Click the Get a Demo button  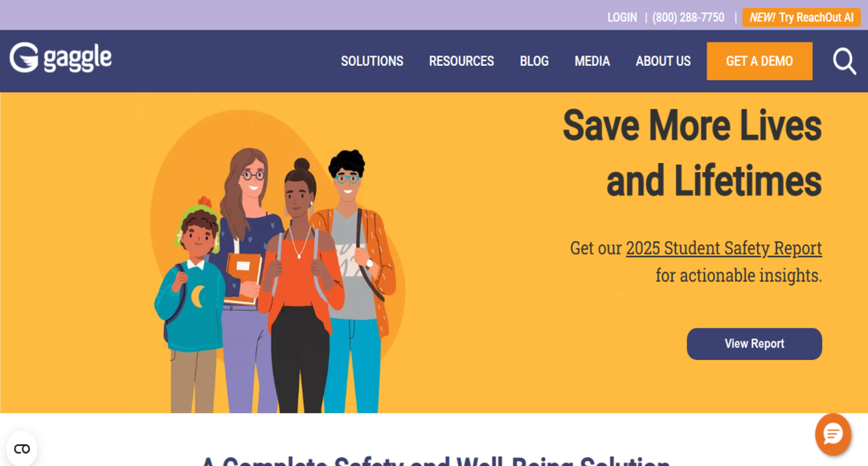(x=759, y=61)
